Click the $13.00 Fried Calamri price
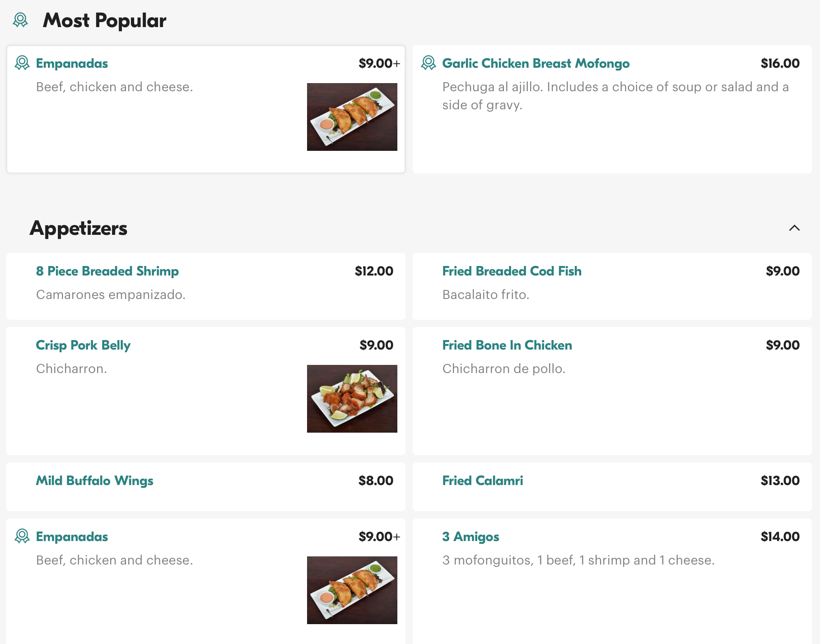The image size is (820, 644). tap(780, 481)
